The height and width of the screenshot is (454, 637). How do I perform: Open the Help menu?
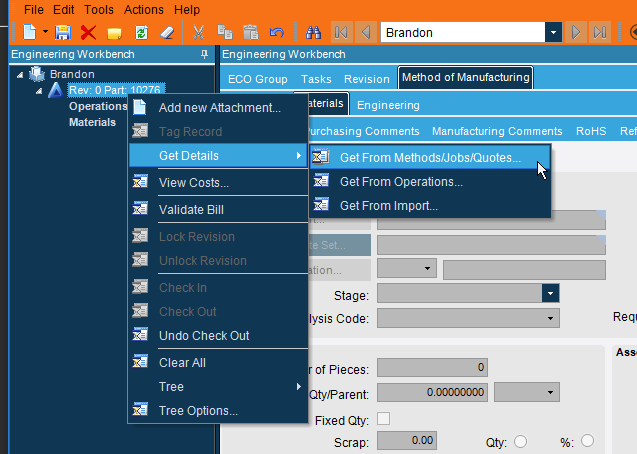[x=187, y=9]
